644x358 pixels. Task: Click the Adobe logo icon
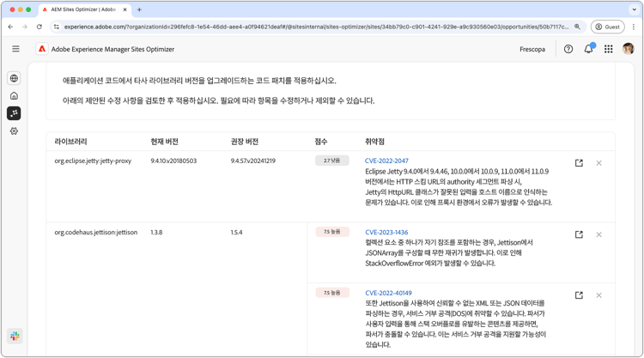[42, 49]
